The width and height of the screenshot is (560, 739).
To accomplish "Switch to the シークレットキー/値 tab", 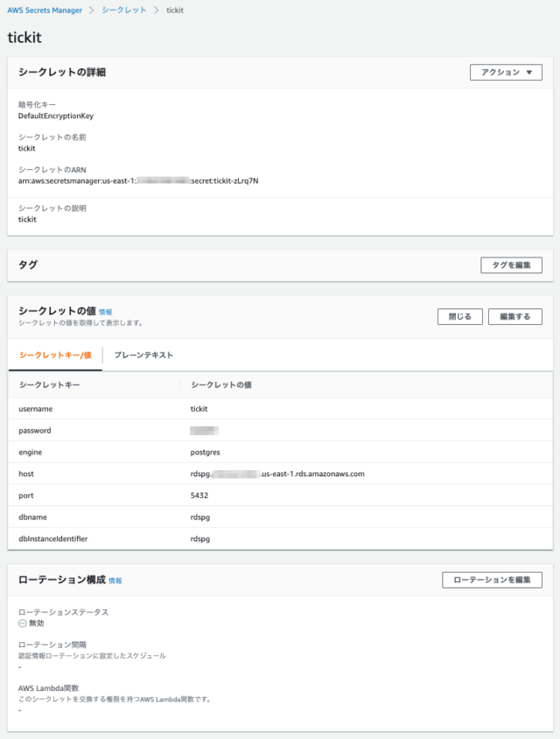I will tap(55, 355).
